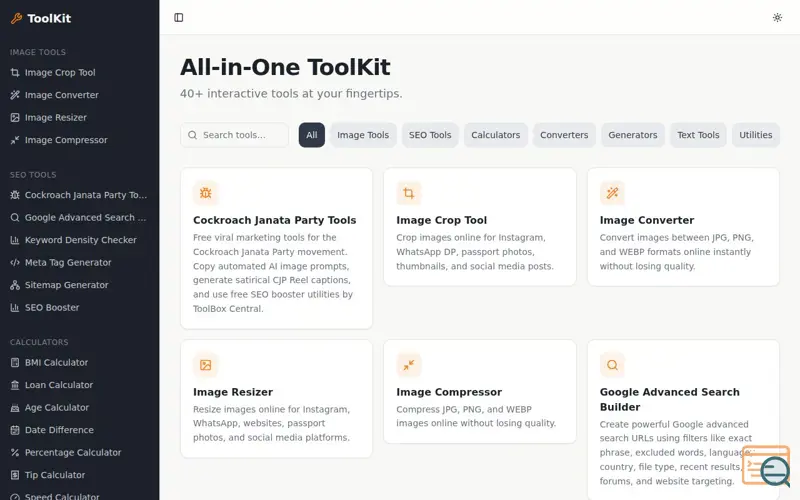Toggle the sidebar panel icon
The height and width of the screenshot is (500, 800).
179,17
